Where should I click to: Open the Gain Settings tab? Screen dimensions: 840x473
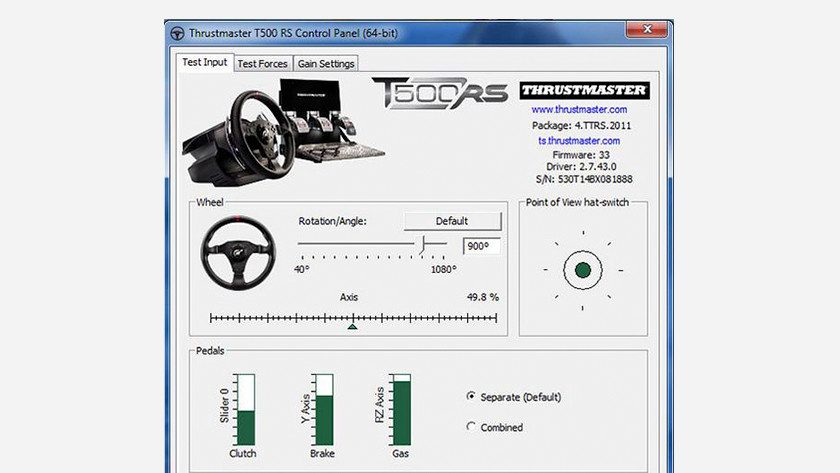(x=326, y=64)
